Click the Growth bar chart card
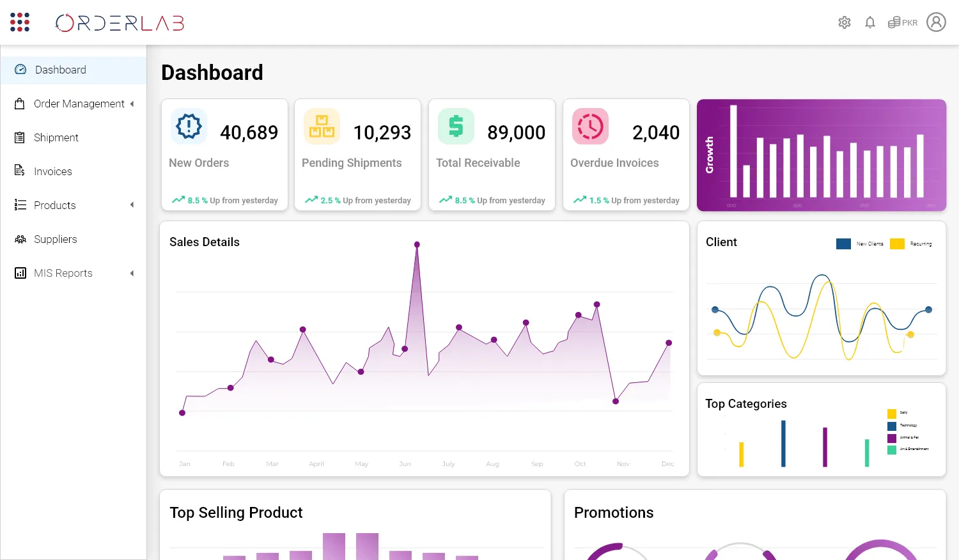The width and height of the screenshot is (959, 560). (822, 155)
